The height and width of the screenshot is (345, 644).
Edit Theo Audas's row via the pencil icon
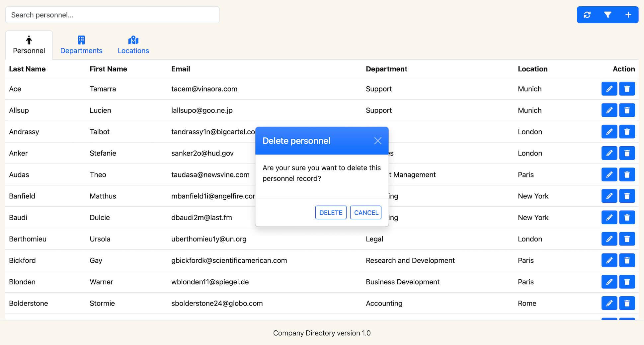pos(609,174)
